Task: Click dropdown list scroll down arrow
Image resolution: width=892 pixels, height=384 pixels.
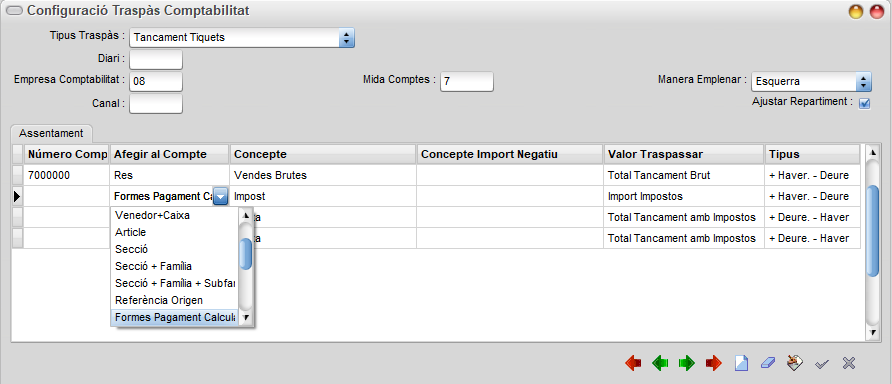Action: [x=246, y=317]
